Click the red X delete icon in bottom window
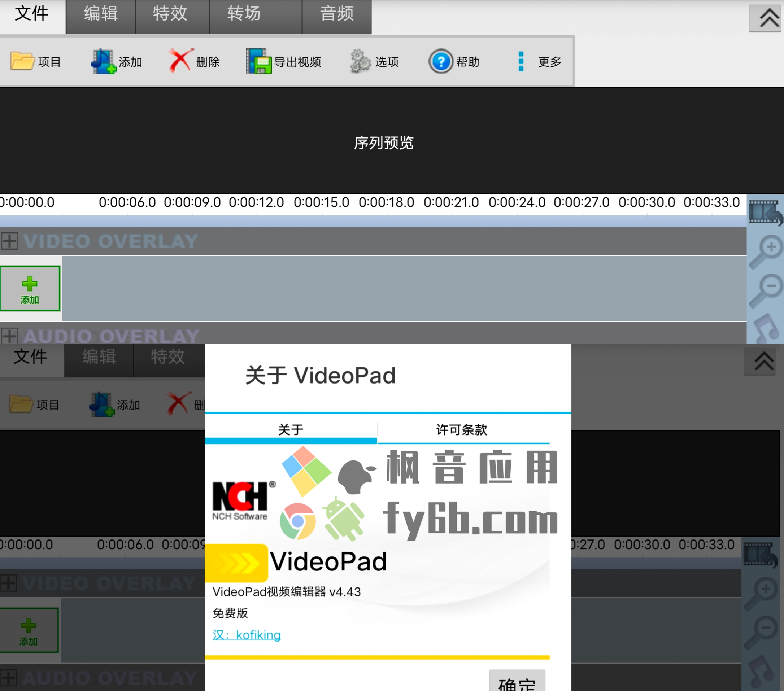Viewport: 784px width, 691px height. 179,403
